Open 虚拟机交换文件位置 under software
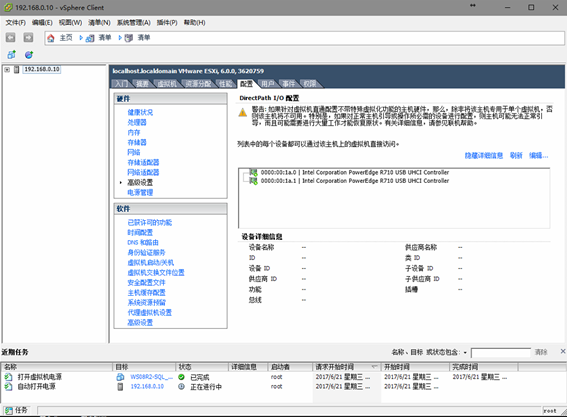The height and width of the screenshot is (417, 567). point(156,272)
